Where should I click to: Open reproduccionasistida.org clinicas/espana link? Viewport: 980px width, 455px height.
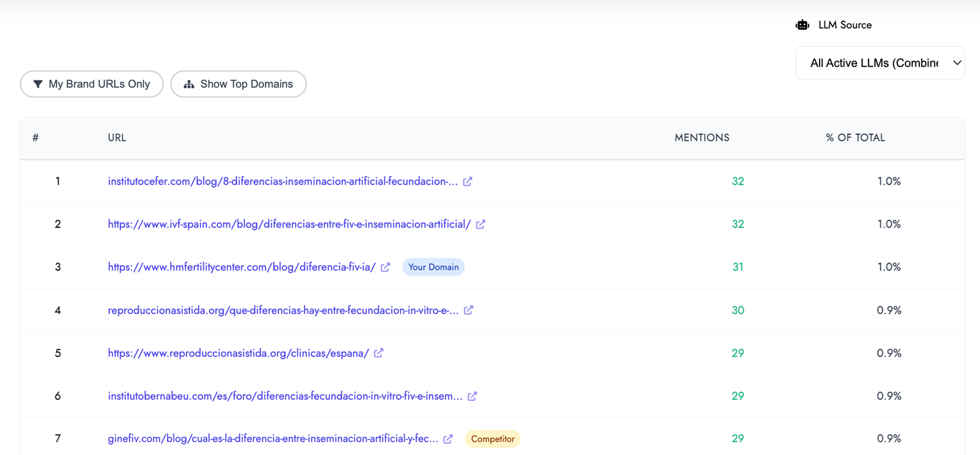click(238, 353)
